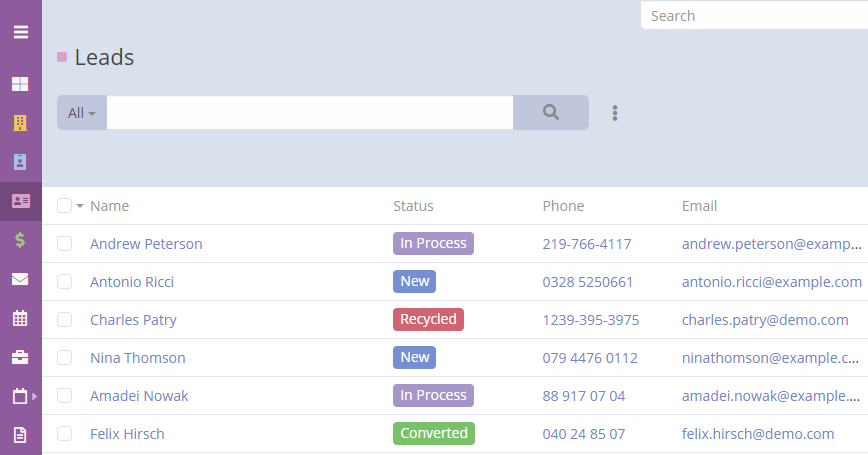Sort by the Name column header

(110, 206)
